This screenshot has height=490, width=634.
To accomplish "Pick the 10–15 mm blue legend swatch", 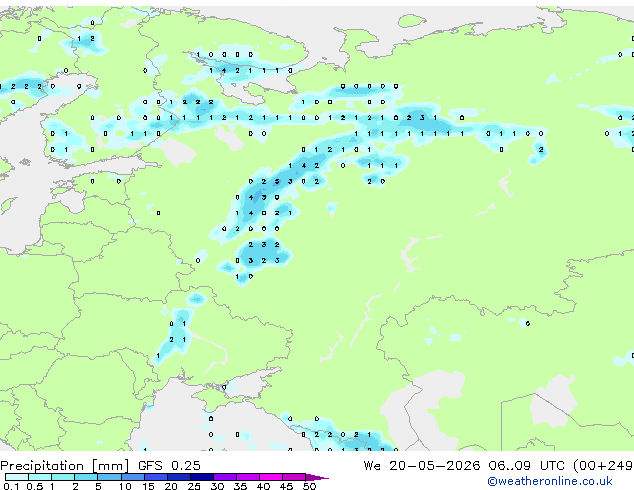I will [x=133, y=477].
